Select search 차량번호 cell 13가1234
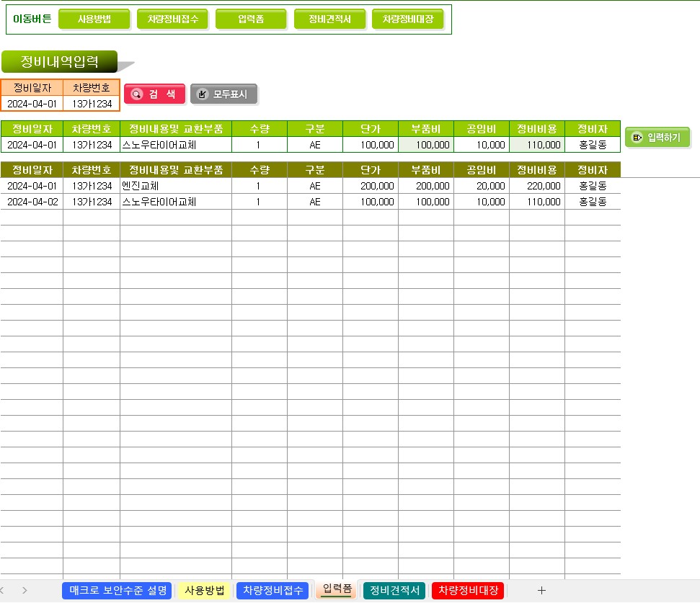The image size is (700, 603). [92, 104]
